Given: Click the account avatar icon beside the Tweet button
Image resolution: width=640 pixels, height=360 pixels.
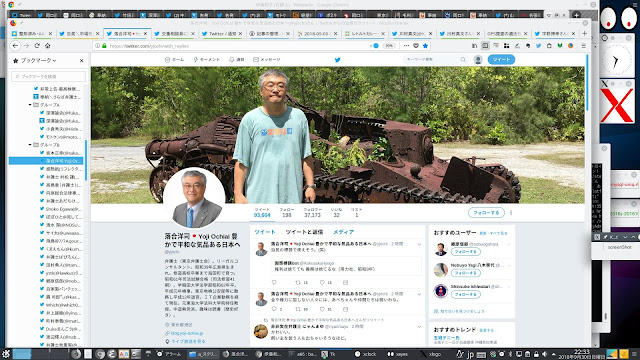Looking at the screenshot, I should pos(478,60).
